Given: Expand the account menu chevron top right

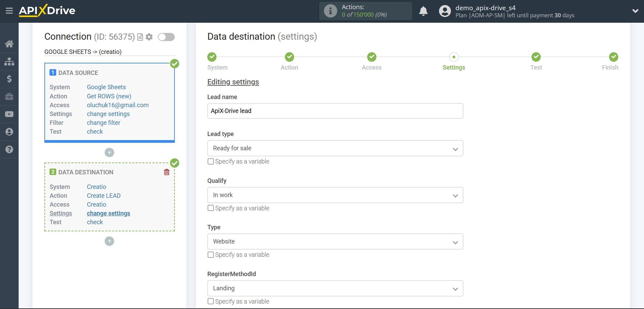Looking at the screenshot, I should (635, 11).
